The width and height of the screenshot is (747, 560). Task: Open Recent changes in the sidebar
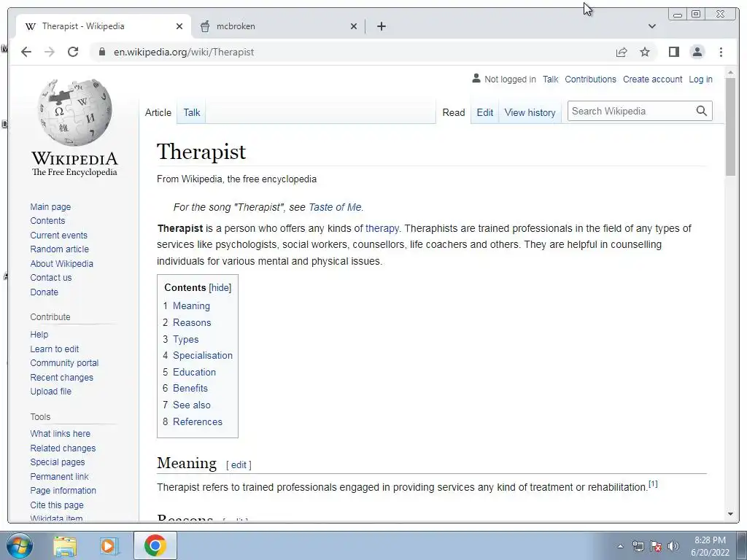coord(61,377)
